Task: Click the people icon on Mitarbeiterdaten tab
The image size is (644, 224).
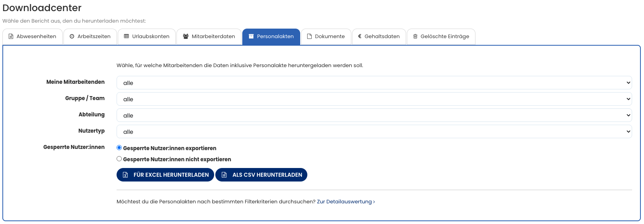Action: coord(186,37)
